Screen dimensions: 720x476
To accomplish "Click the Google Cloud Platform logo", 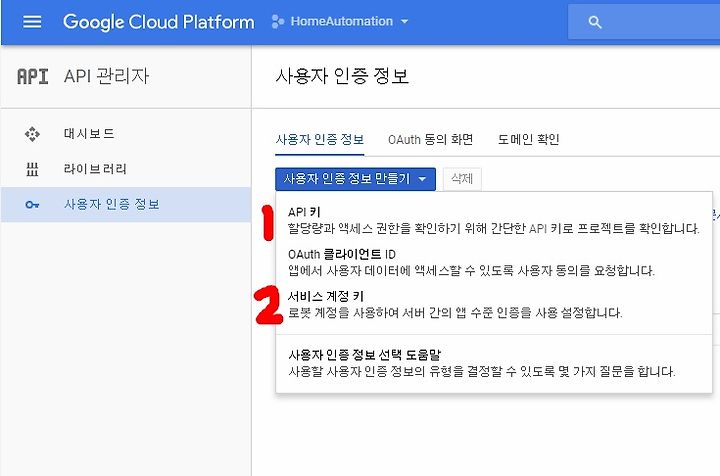I will (x=158, y=22).
